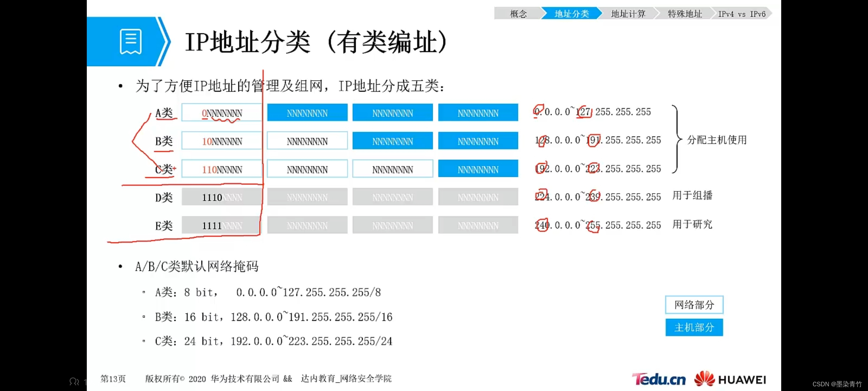Click the 第13页 page number
Viewport: 868px width, 391px height.
tap(113, 379)
